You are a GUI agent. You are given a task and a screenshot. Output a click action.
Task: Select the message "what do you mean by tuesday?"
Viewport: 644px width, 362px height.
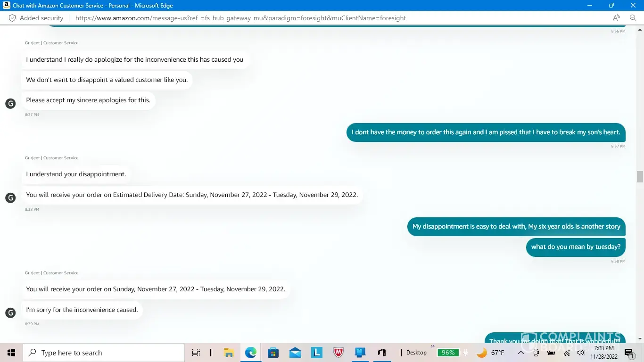pyautogui.click(x=576, y=247)
